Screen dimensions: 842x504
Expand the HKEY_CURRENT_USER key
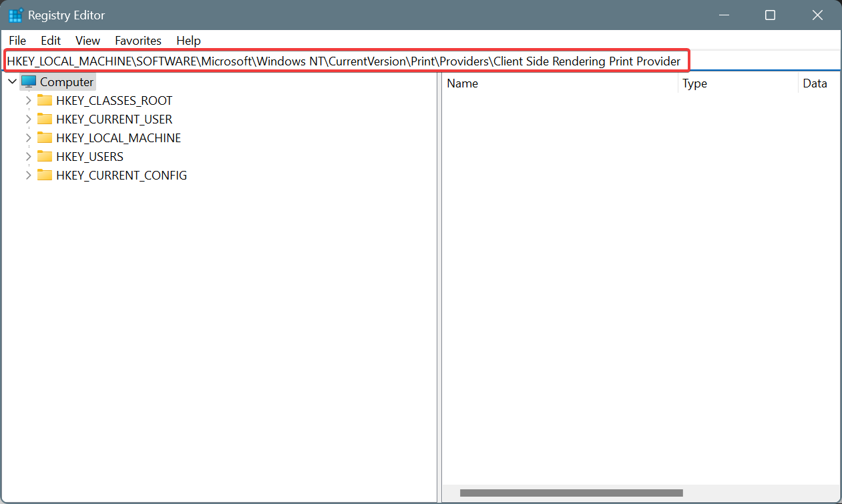coord(28,119)
